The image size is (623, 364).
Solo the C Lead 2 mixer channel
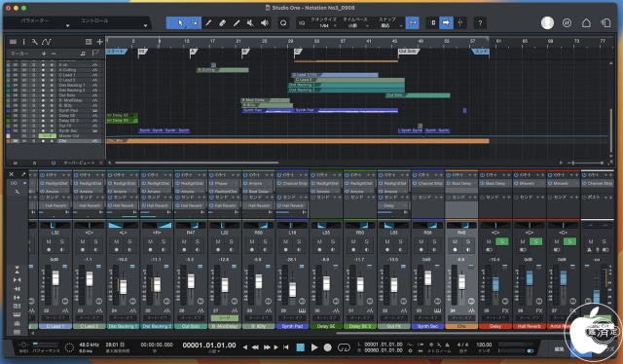click(95, 241)
